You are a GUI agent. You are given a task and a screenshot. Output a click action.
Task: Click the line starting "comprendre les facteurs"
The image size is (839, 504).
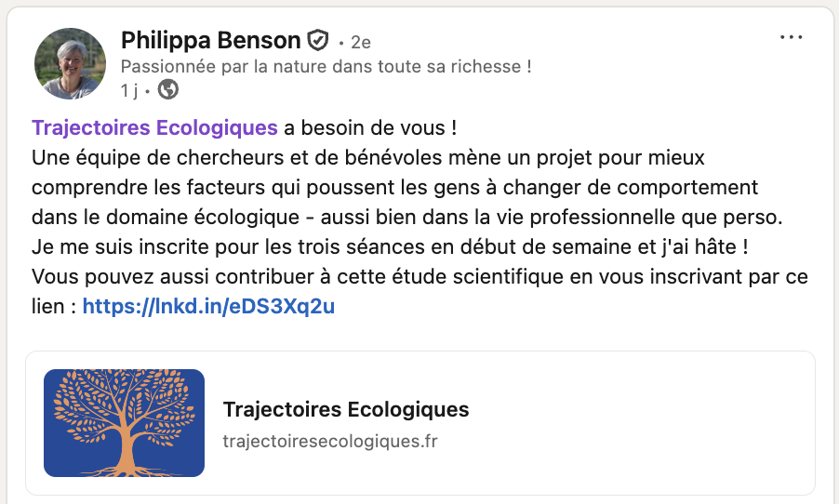[394, 186]
